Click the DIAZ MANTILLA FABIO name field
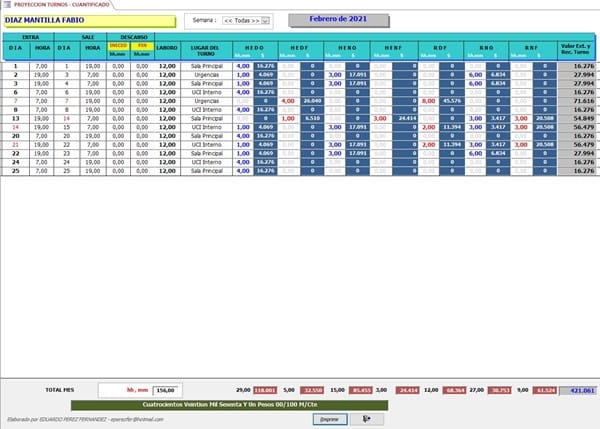This screenshot has height=429, width=600. 90,21
